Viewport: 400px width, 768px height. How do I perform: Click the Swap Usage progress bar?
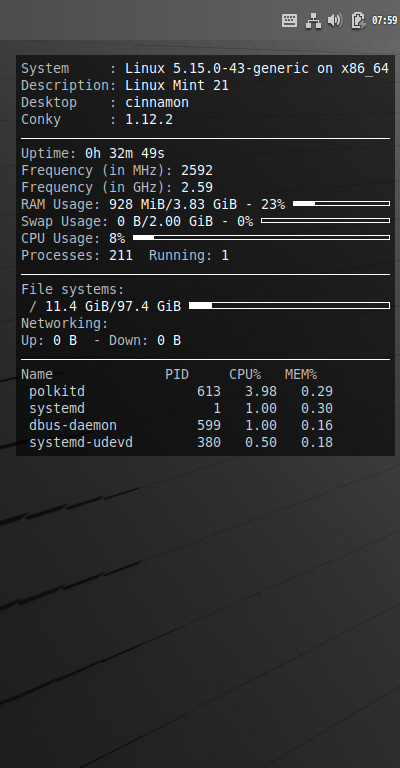pos(326,221)
